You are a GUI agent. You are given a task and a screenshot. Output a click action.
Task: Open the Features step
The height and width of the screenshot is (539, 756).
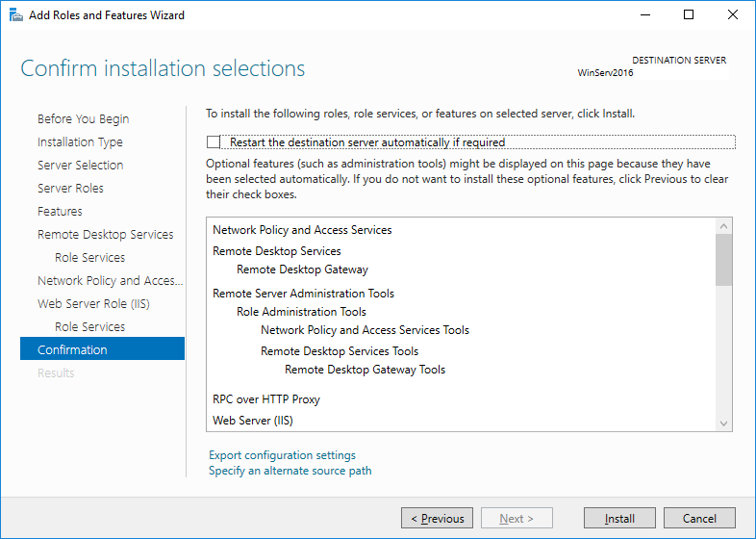60,212
